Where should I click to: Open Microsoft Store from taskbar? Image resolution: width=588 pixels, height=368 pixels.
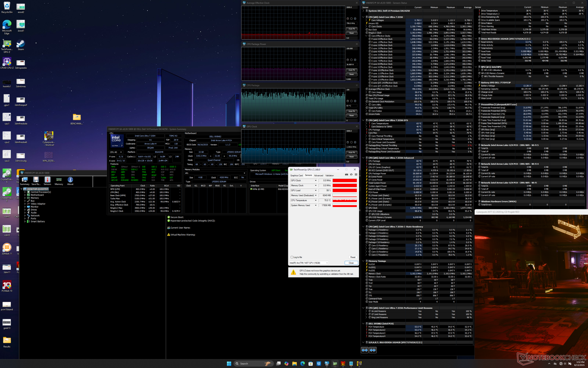pyautogui.click(x=311, y=363)
